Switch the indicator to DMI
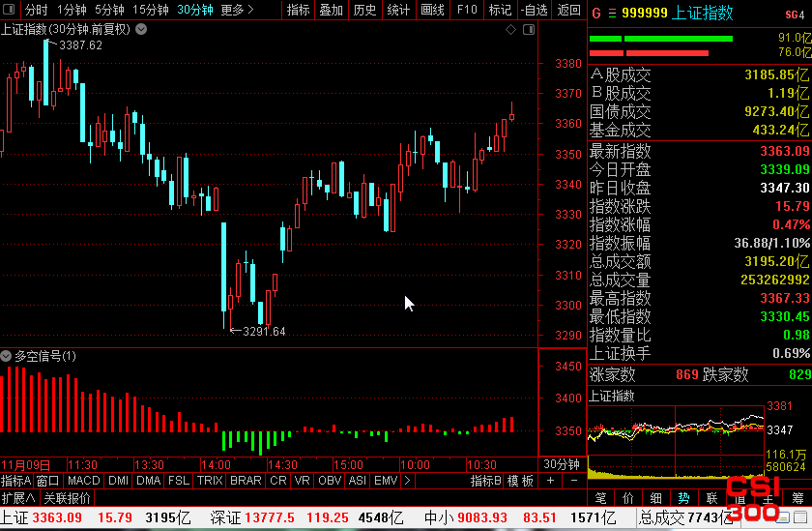The width and height of the screenshot is (812, 531). [x=119, y=481]
